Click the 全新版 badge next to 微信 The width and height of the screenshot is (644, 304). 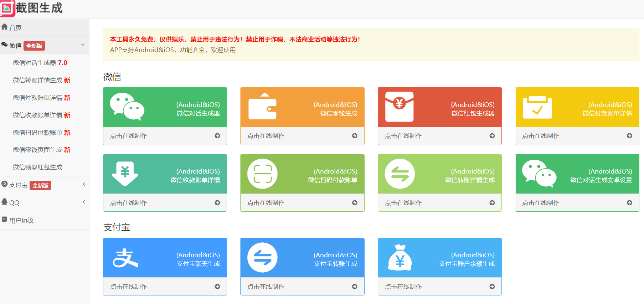(x=34, y=46)
